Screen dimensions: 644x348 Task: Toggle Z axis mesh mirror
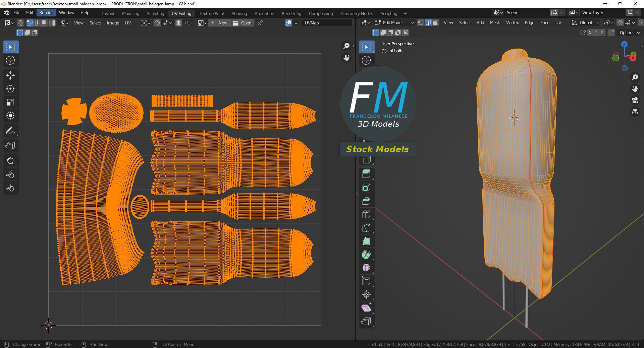click(602, 32)
